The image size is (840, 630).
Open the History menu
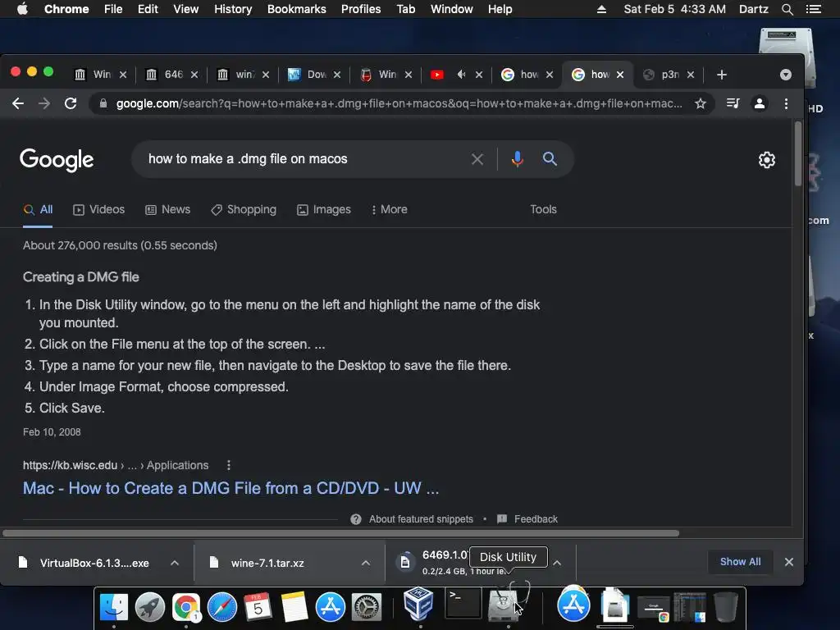point(233,9)
